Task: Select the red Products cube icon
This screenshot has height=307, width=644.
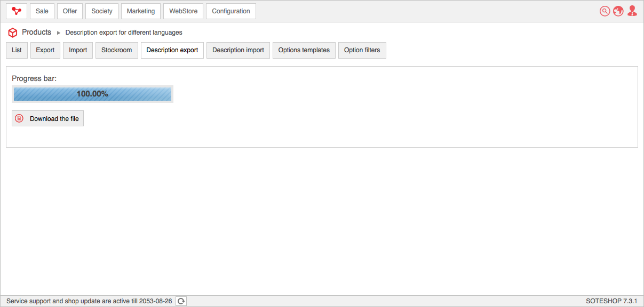Action: [13, 33]
